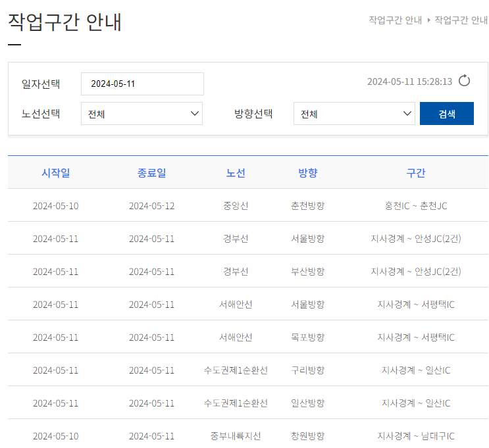Select the 중앙선 route cell
This screenshot has width=489, height=448.
[x=236, y=206]
